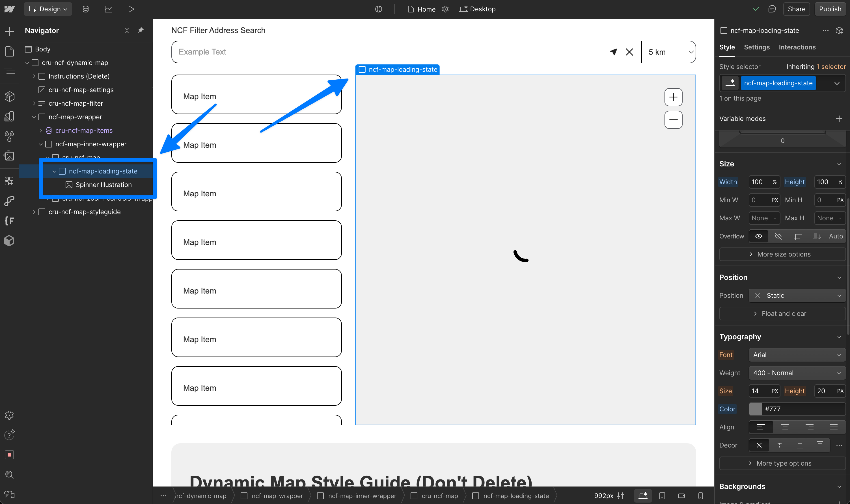Select left text alignment

pos(761,427)
